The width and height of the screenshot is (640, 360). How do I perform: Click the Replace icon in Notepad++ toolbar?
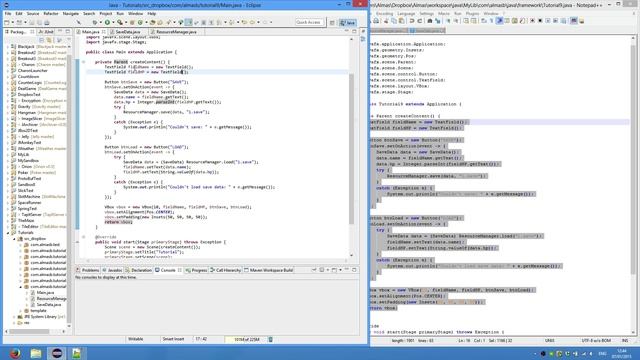click(x=438, y=21)
